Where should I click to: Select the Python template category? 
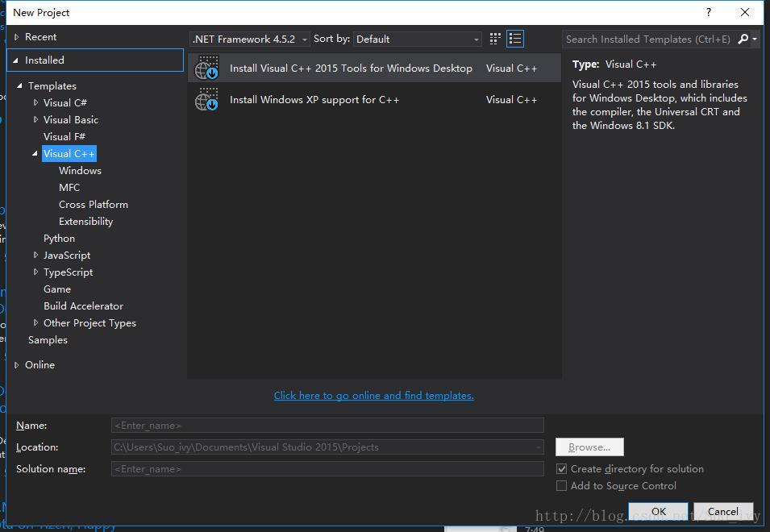click(x=59, y=238)
